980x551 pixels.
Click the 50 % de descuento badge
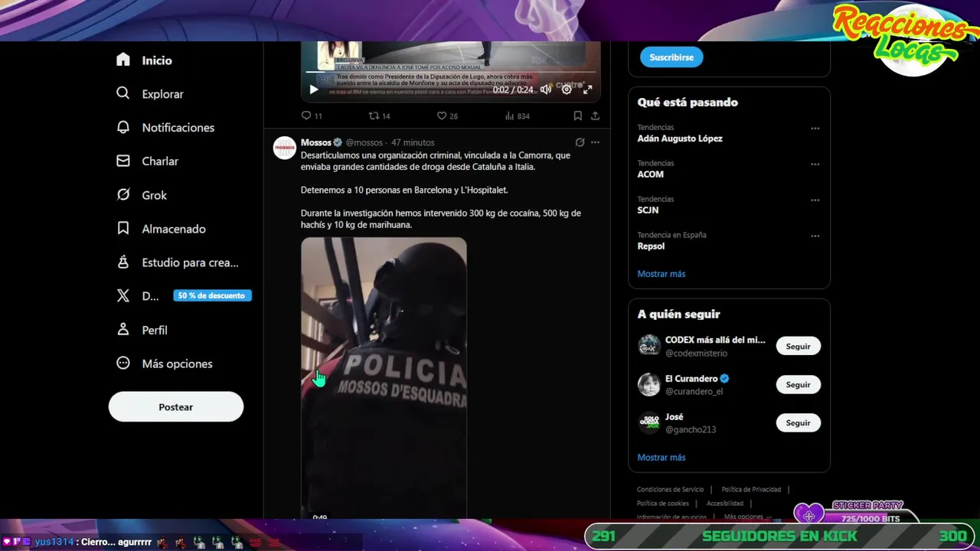212,296
